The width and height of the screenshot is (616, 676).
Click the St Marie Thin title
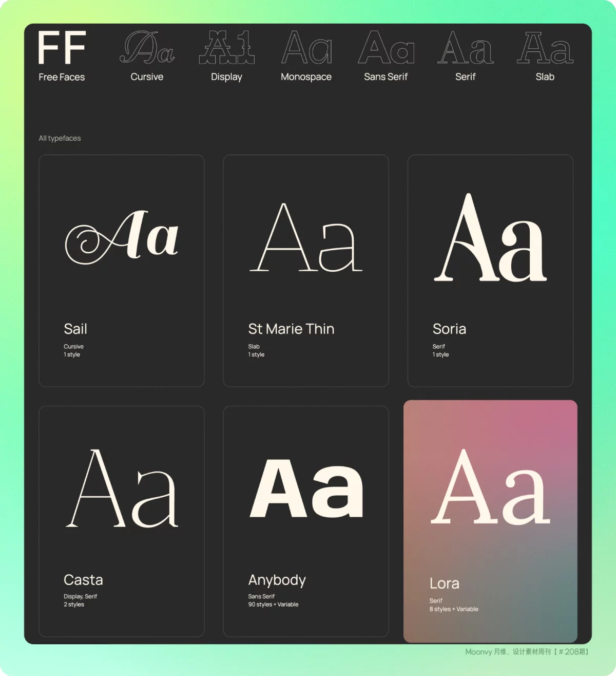pos(291,329)
